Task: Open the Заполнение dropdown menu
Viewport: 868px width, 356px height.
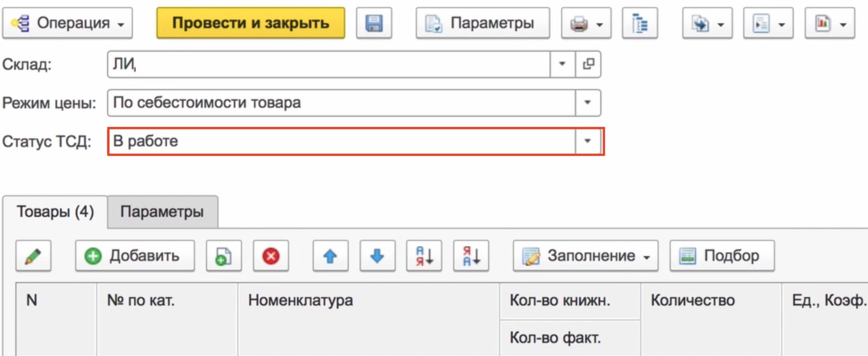Action: (x=586, y=256)
